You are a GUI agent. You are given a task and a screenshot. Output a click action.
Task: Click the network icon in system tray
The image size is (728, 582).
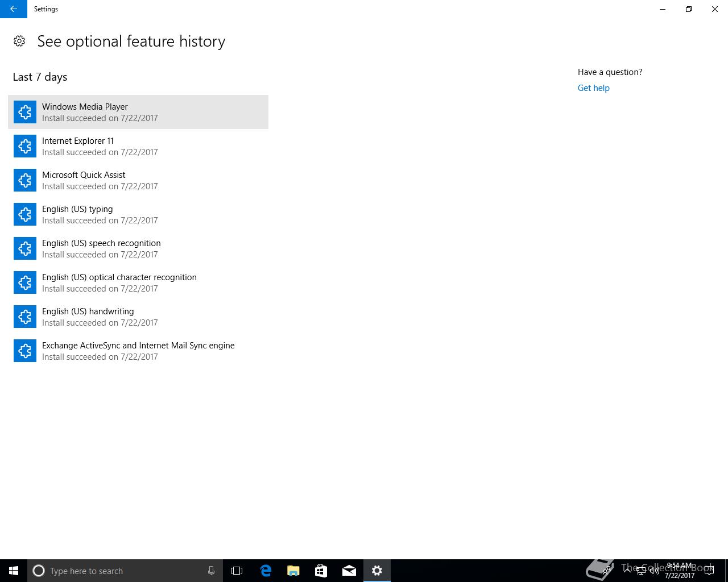tap(641, 571)
